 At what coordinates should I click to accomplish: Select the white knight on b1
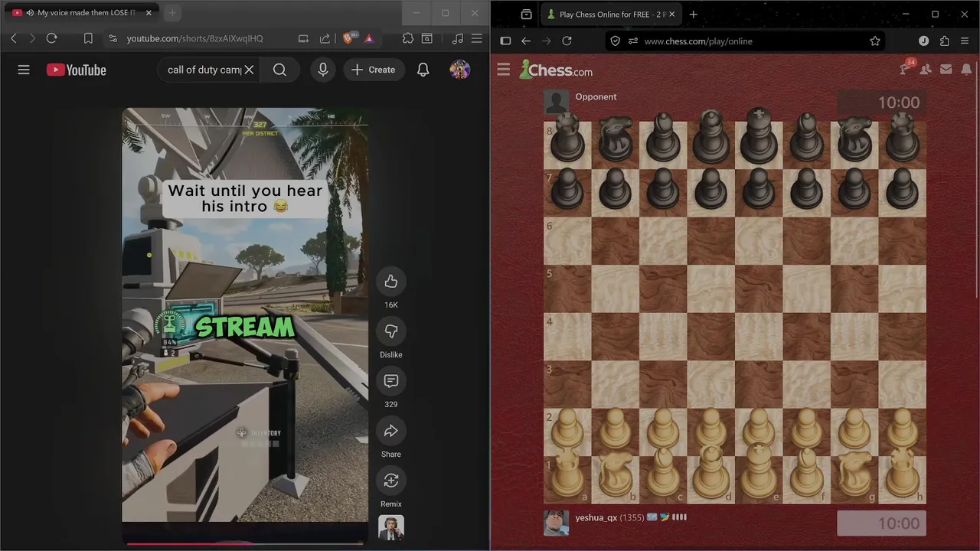click(x=616, y=479)
